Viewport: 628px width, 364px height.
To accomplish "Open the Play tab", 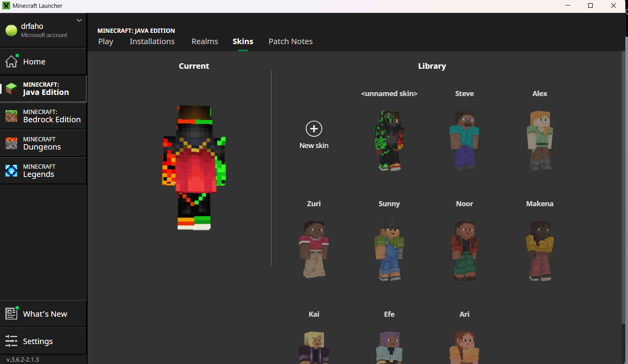I will 106,41.
